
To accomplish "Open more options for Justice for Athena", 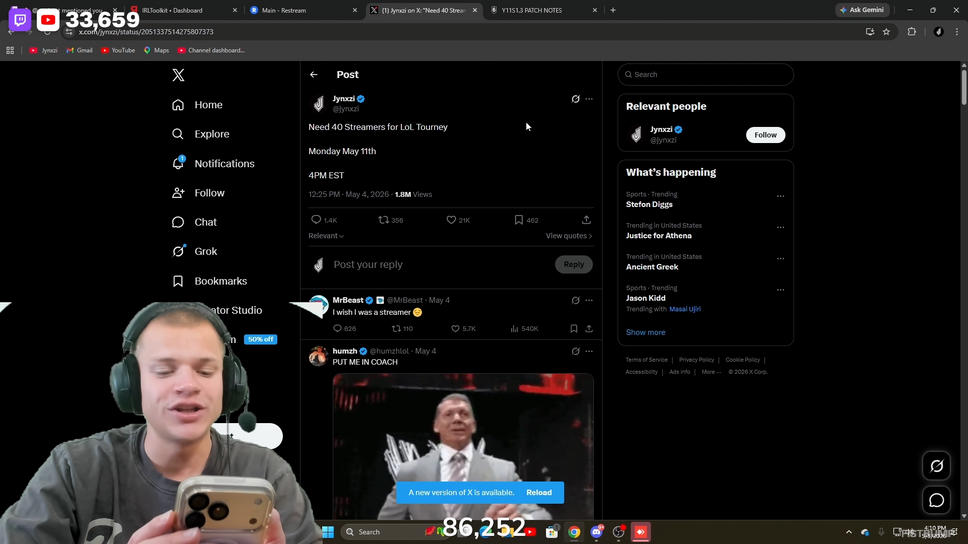I will pyautogui.click(x=780, y=227).
